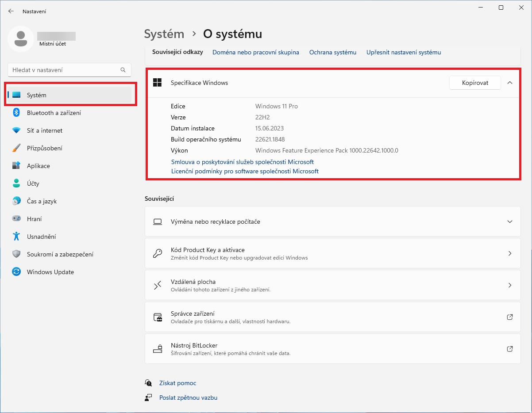Click the back arrow in Nastavení
The image size is (532, 413).
[x=11, y=11]
